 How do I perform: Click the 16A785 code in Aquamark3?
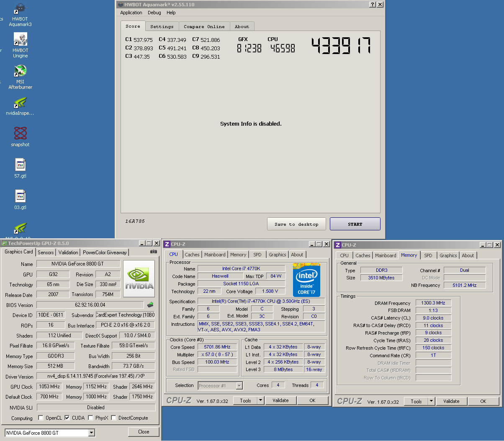[x=135, y=221]
